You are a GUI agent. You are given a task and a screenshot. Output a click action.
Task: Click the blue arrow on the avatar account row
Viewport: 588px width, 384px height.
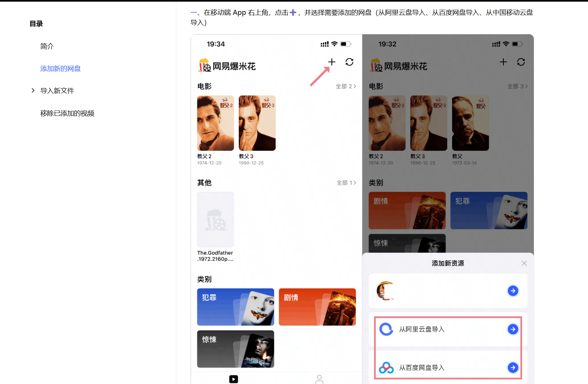513,291
